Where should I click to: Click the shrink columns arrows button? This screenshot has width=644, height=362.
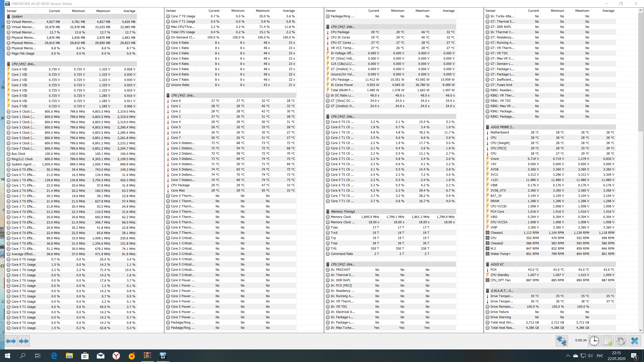(24, 341)
